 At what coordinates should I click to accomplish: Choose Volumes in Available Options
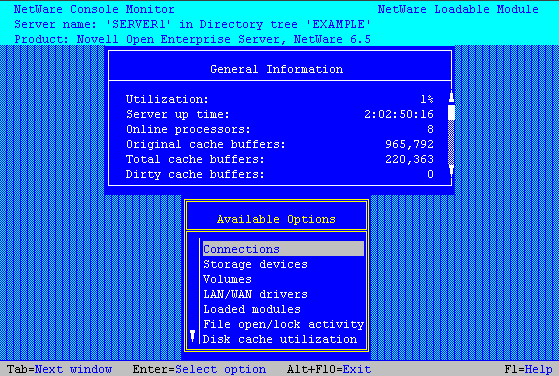coord(227,279)
